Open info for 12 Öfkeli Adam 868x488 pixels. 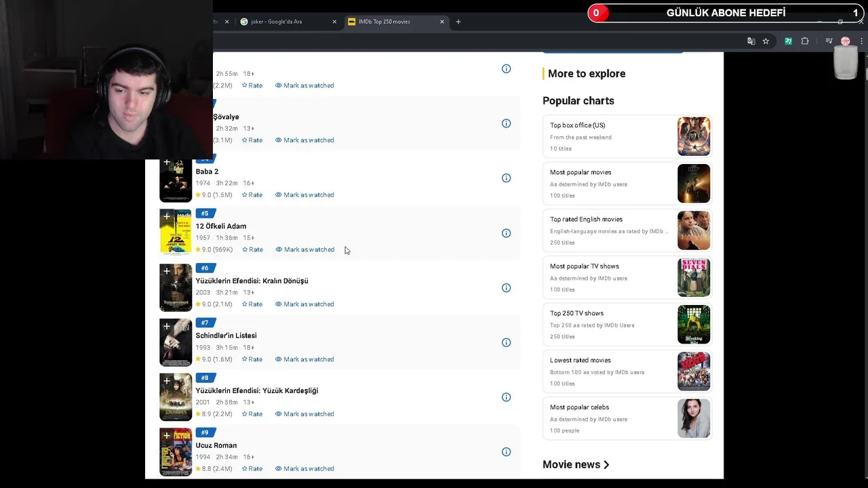coord(506,233)
